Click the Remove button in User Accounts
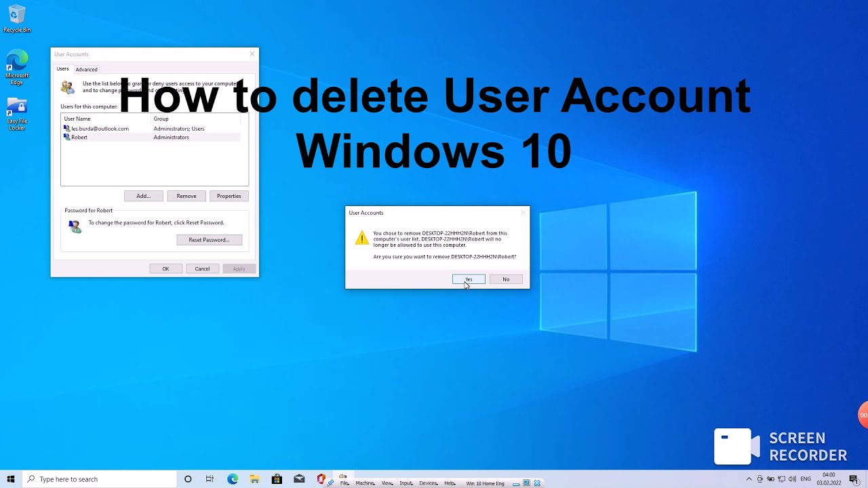The width and height of the screenshot is (868, 488). [186, 196]
